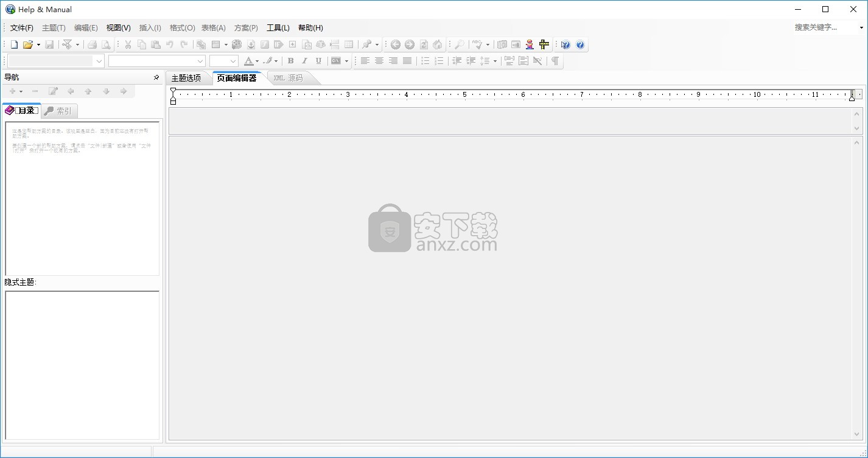Click the 搜索关键字 search field
Viewport: 868px width, 458px height.
(825, 27)
